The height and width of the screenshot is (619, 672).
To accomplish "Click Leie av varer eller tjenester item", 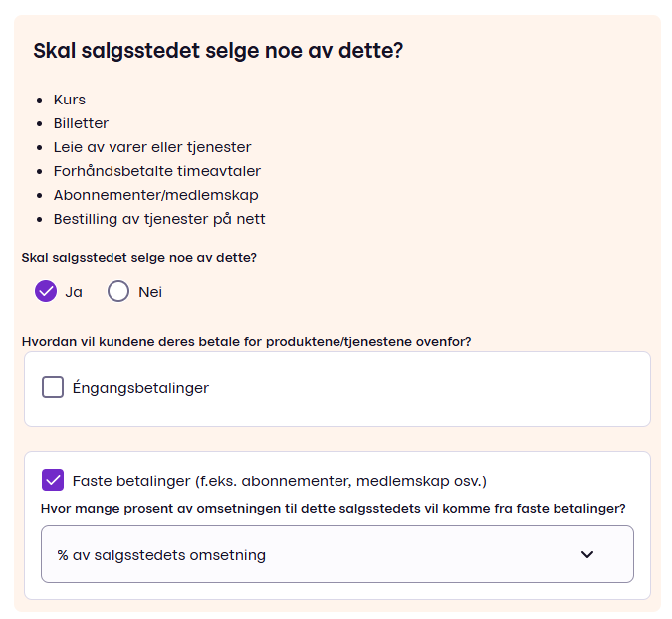I will (x=152, y=147).
